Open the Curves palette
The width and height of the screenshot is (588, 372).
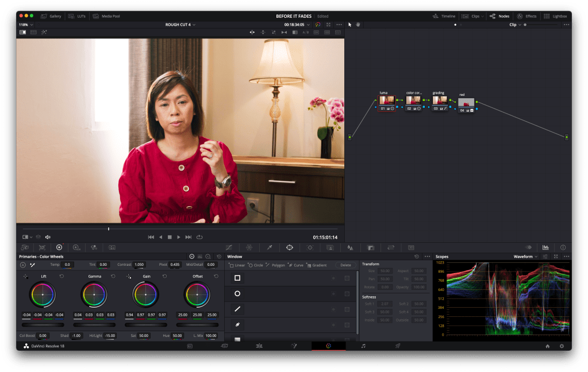229,247
